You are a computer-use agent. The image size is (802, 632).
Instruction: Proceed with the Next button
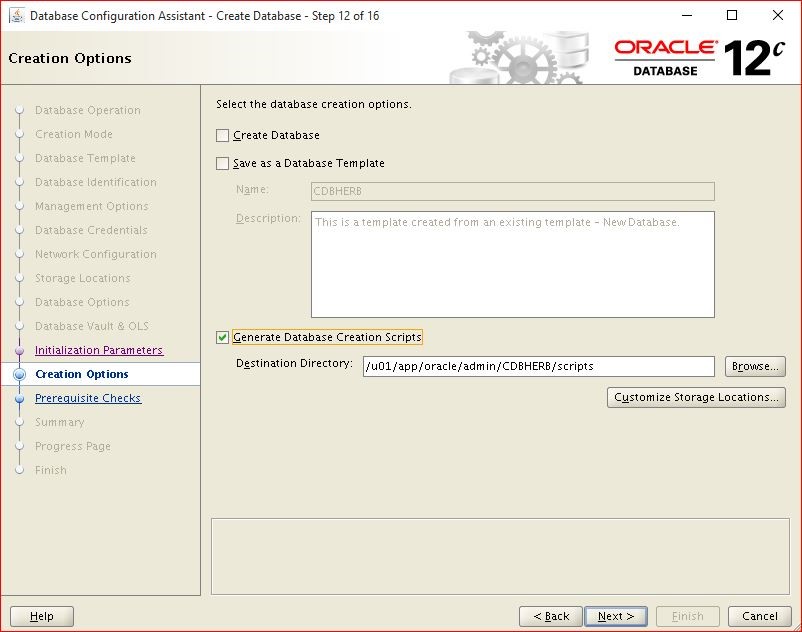pos(616,616)
